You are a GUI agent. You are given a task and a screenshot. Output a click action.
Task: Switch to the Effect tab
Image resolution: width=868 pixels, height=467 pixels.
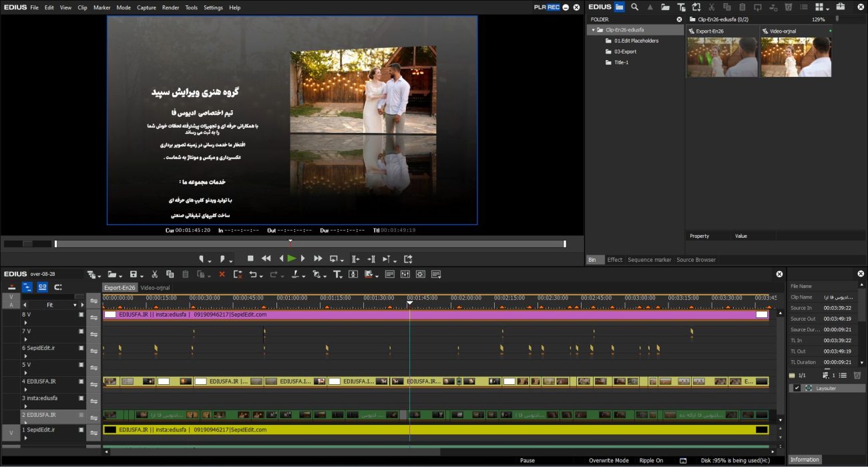(x=615, y=260)
